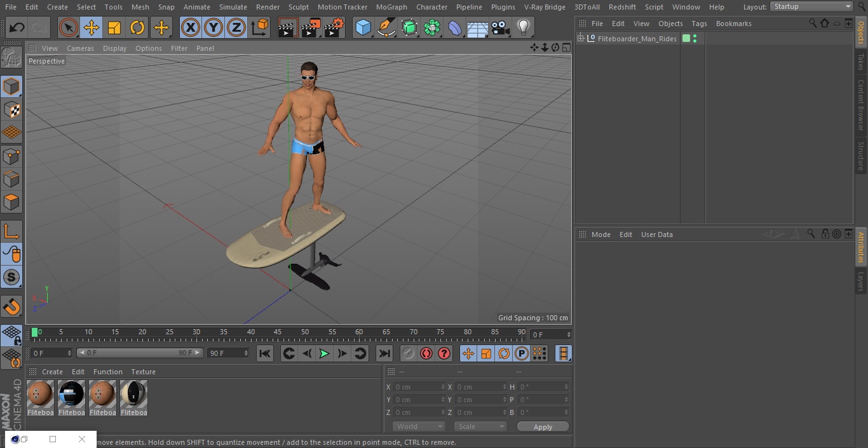Open Objects manager Tags menu
Image resolution: width=868 pixels, height=448 pixels.
pos(699,24)
